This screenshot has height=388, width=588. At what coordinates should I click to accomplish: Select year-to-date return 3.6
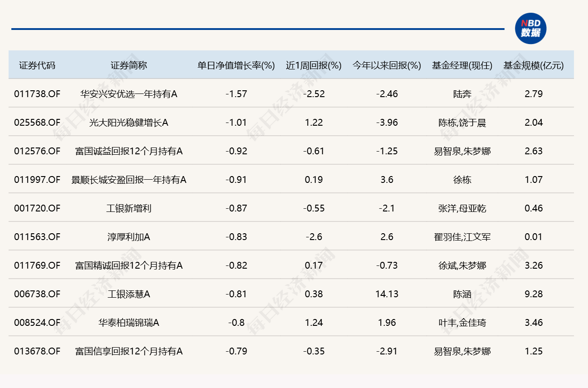pos(387,180)
